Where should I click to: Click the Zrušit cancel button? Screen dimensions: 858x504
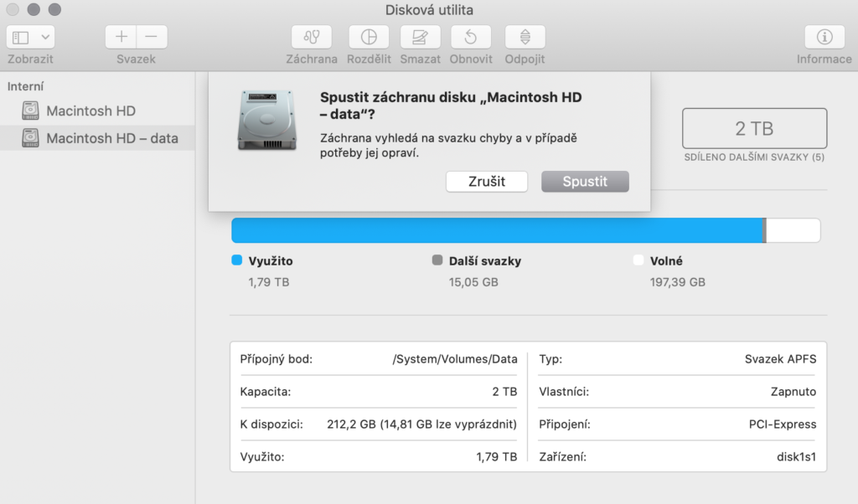487,182
